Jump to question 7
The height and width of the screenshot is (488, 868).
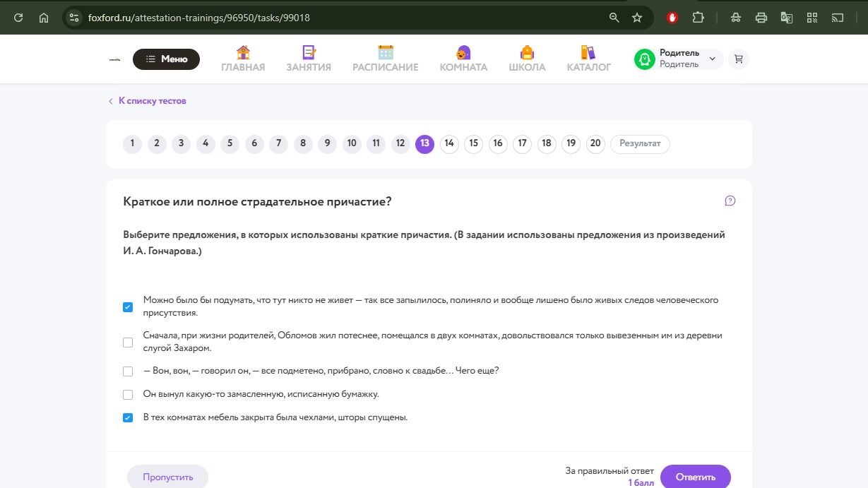point(278,144)
